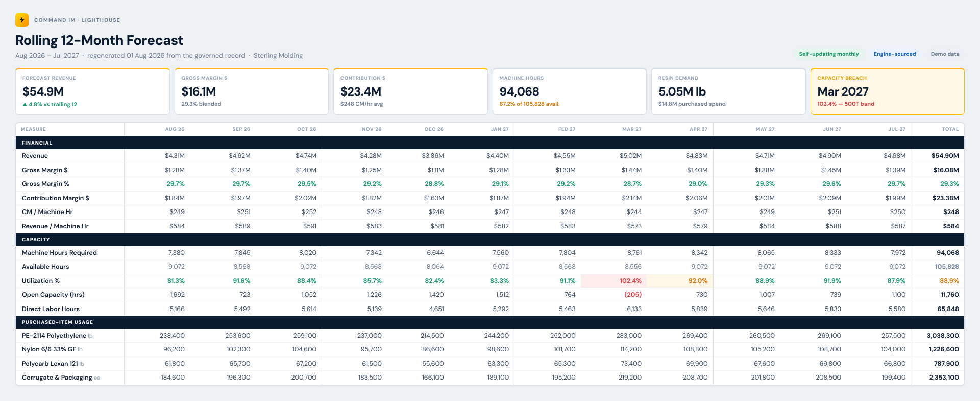Select the Self-updating monthly badge
This screenshot has height=401, width=980.
click(x=829, y=54)
